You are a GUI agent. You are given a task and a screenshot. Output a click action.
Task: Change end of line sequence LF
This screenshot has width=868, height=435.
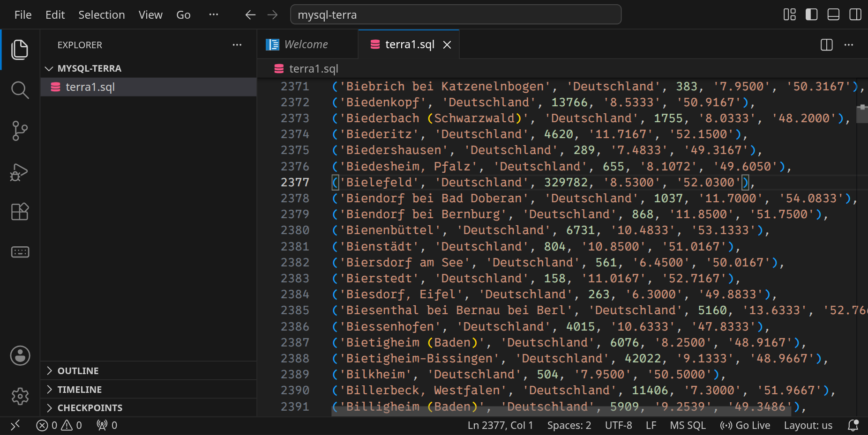pos(651,425)
